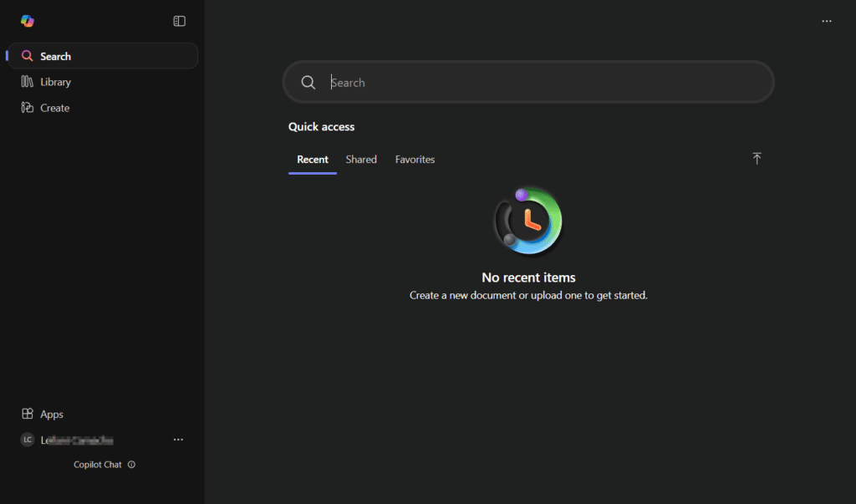Click the Copilot Chat label
Viewport: 856px width, 504px height.
(97, 465)
